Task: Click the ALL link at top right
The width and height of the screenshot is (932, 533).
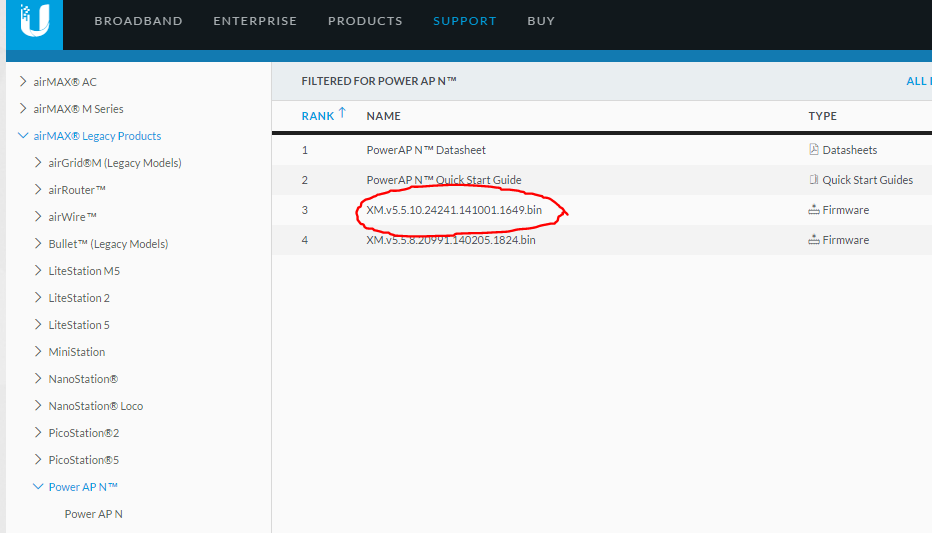Action: (x=918, y=81)
